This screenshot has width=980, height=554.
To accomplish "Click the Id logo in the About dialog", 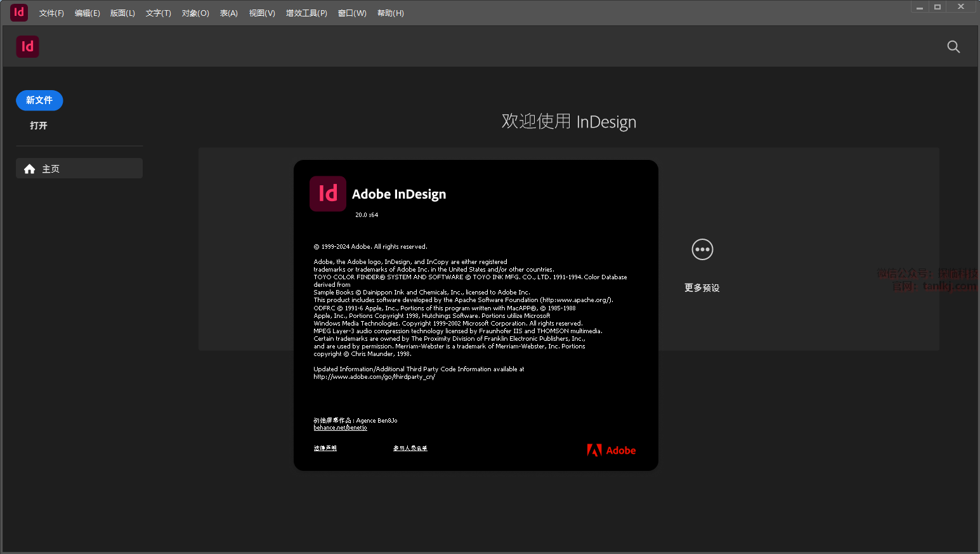I will point(327,194).
